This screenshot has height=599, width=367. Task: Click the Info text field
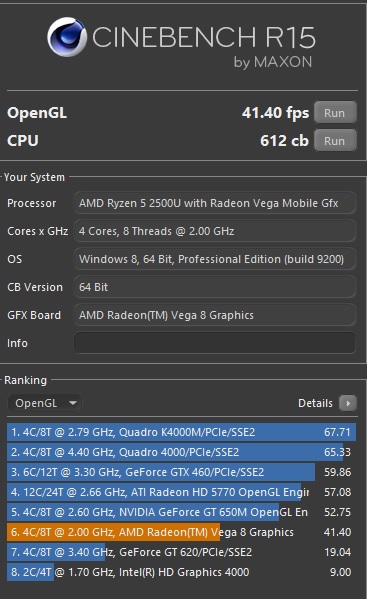click(215, 343)
